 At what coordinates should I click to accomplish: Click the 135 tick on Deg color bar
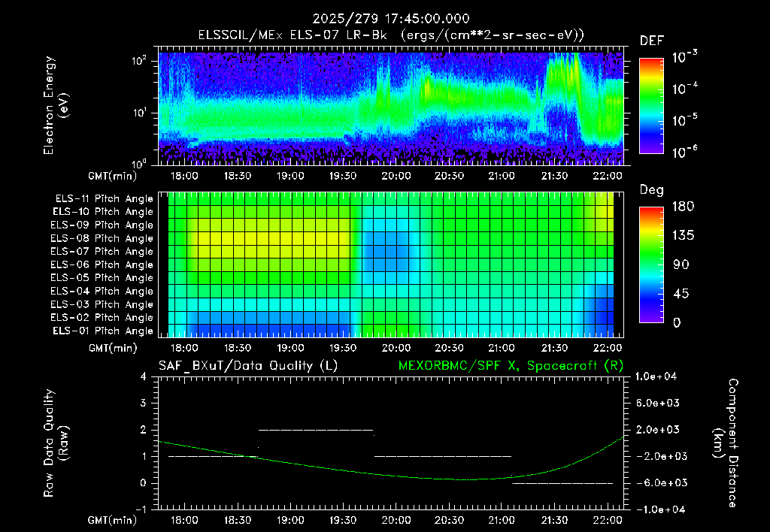coord(683,236)
